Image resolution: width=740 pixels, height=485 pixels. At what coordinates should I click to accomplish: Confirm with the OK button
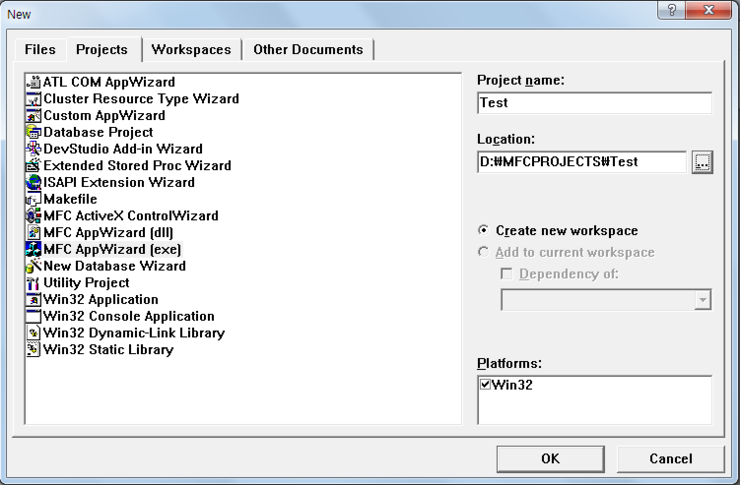coord(550,459)
